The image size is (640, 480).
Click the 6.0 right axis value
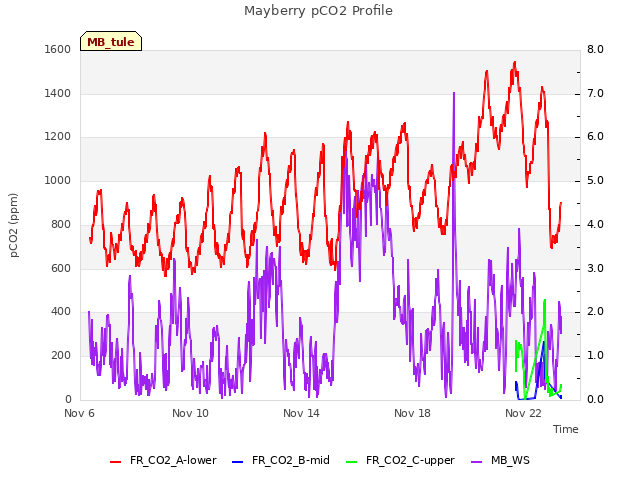[595, 137]
